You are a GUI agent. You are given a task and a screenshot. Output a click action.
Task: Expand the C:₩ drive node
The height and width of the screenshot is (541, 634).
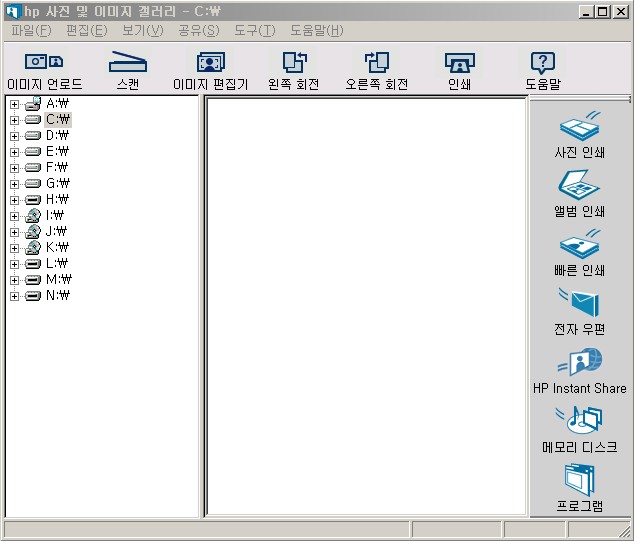point(14,120)
